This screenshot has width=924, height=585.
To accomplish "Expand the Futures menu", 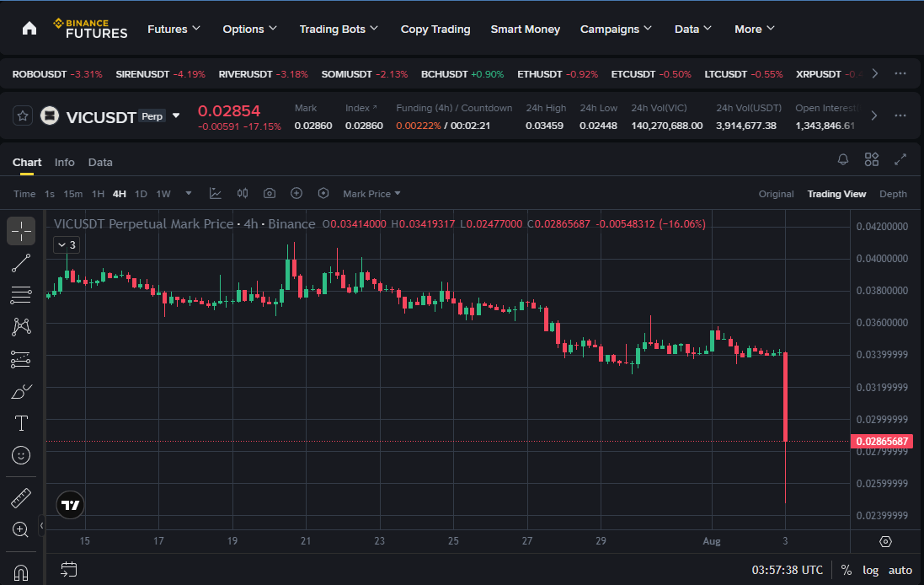I will 174,29.
